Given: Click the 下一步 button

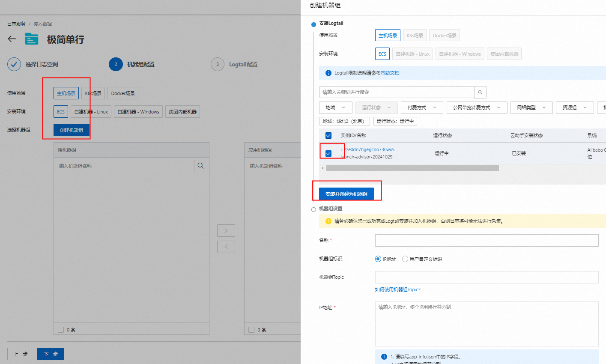Looking at the screenshot, I should click(x=51, y=354).
